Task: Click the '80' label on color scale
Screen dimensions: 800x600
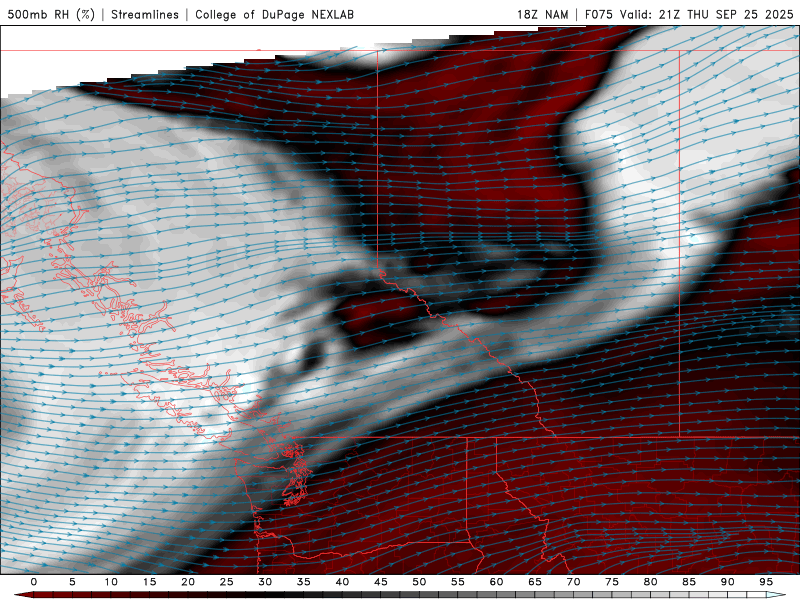Action: 650,582
